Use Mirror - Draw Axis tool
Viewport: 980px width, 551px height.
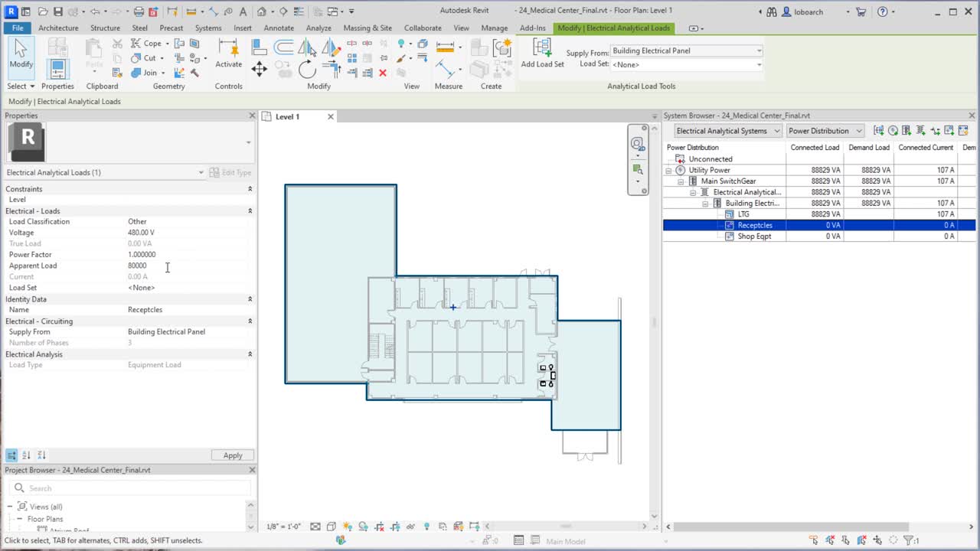[x=331, y=47]
